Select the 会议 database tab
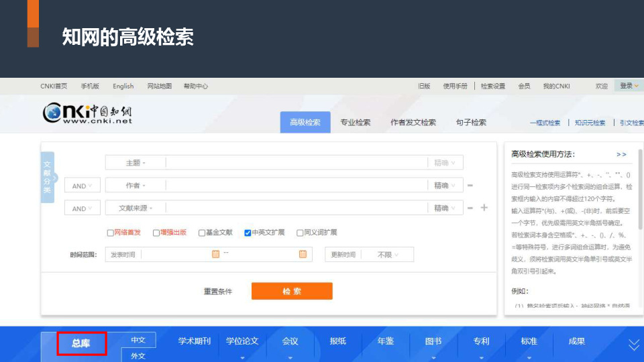This screenshot has height=362, width=644. [x=290, y=341]
